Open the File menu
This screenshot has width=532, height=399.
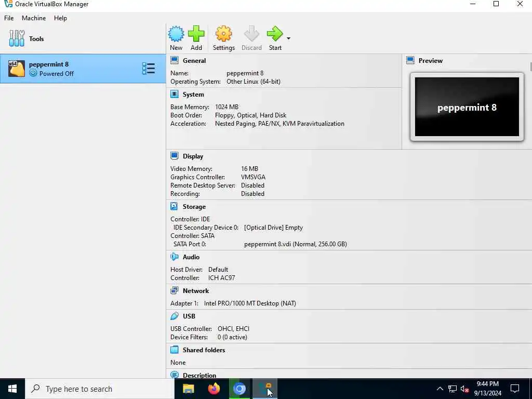pos(9,18)
